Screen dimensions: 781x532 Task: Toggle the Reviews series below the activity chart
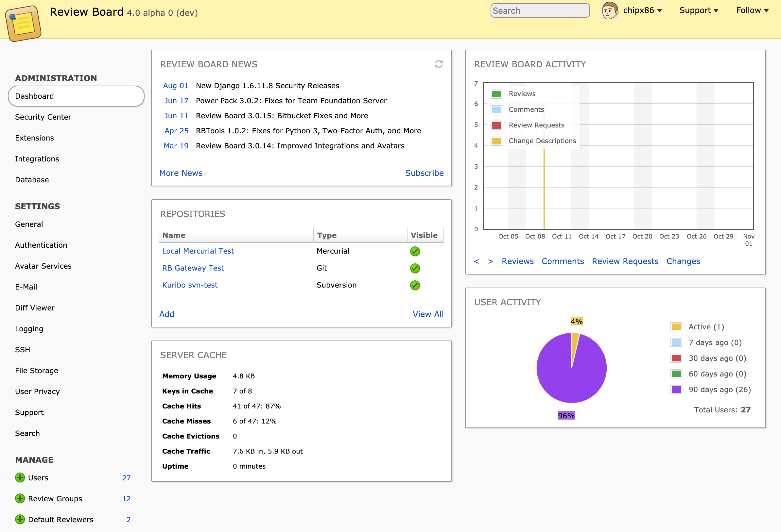tap(517, 261)
